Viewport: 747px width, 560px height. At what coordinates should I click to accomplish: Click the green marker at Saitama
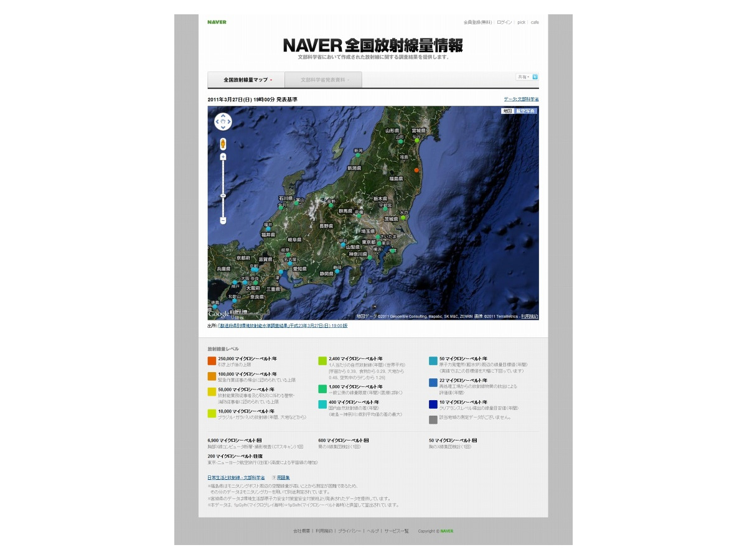tap(377, 236)
